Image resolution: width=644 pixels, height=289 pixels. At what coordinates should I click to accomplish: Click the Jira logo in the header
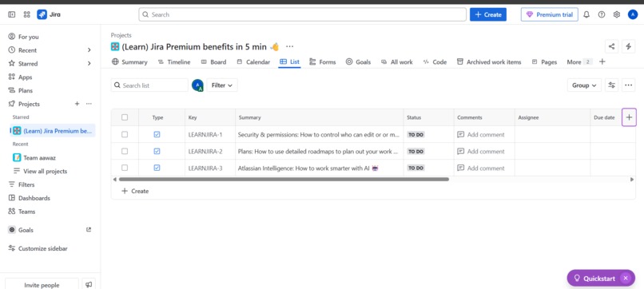point(49,14)
